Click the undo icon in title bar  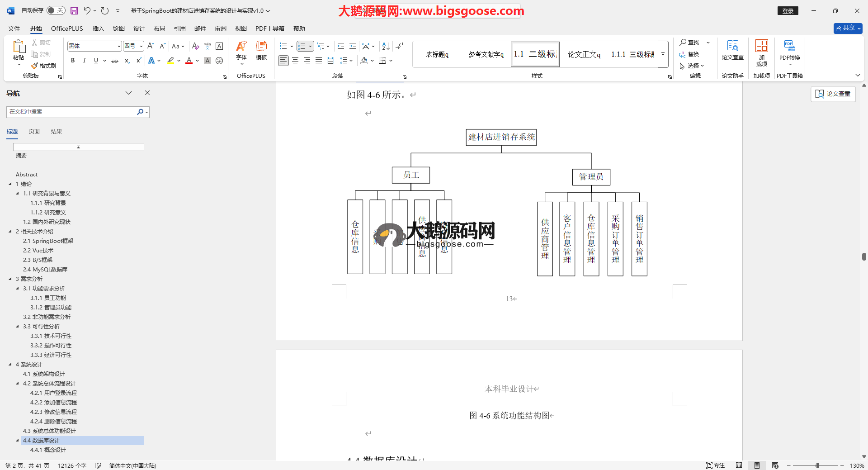(x=87, y=10)
